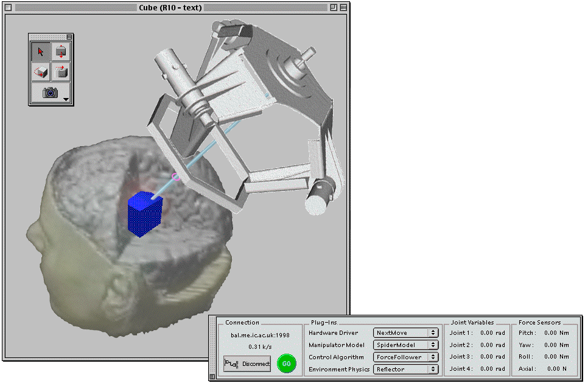Expand the Manipulator Model SpiderModel dropdown
Viewport: 588px width, 386px height.
pyautogui.click(x=406, y=345)
